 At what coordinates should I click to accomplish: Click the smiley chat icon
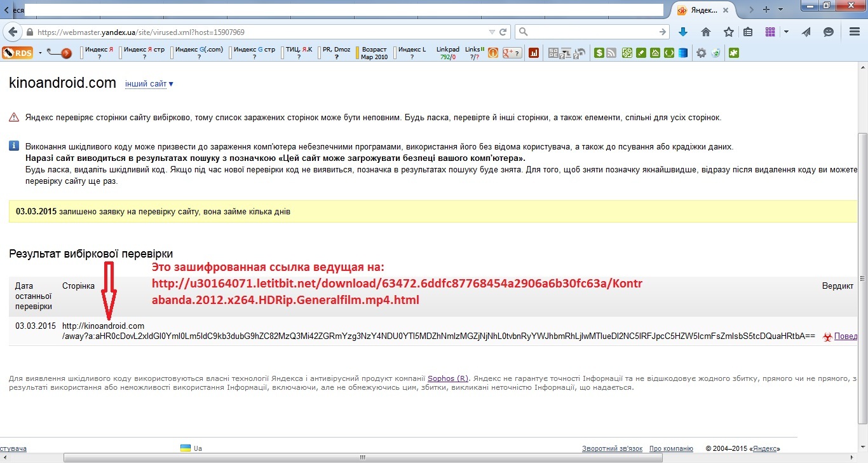tap(828, 32)
